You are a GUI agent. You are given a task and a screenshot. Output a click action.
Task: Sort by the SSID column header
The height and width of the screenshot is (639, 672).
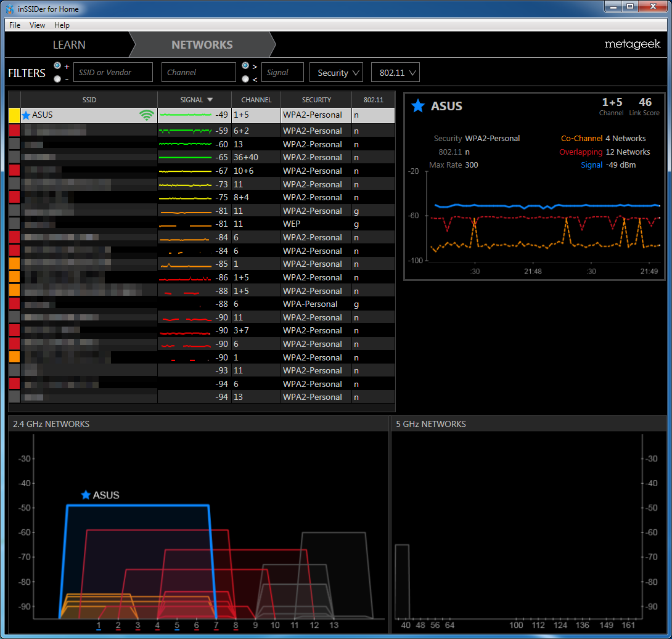[89, 100]
